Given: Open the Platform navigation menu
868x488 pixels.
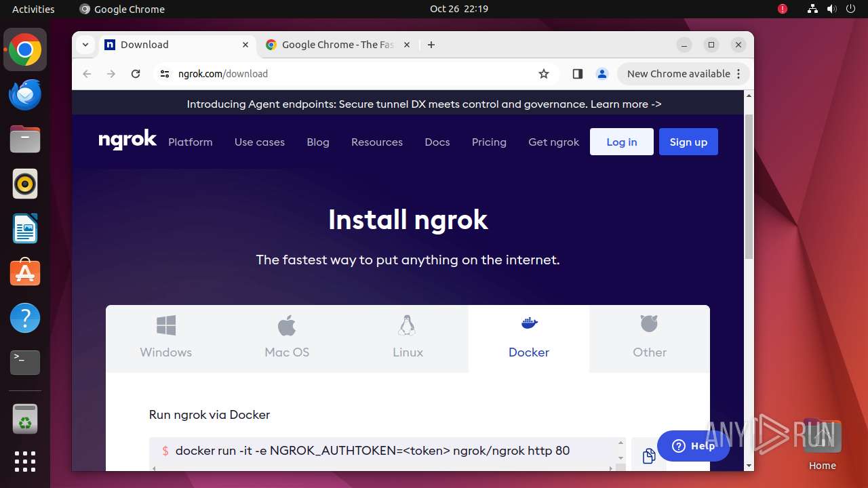Looking at the screenshot, I should (191, 142).
